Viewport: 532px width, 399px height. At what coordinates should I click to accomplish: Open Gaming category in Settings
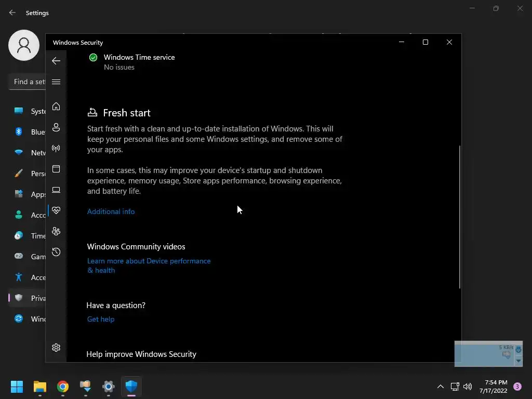27,257
